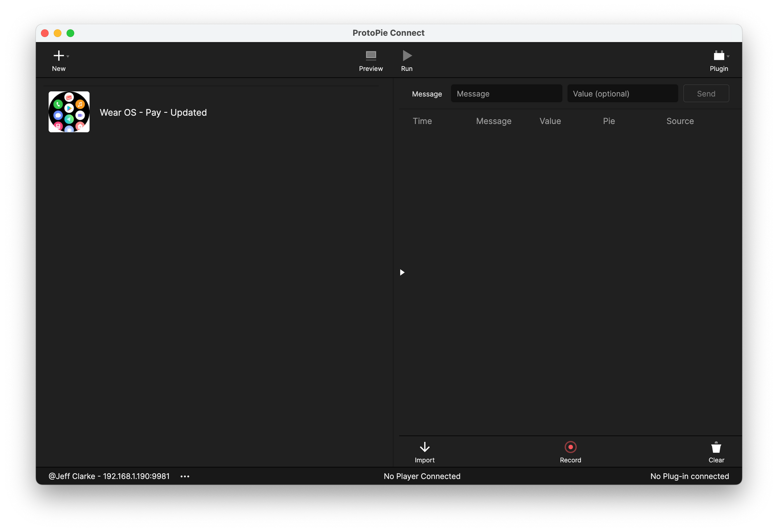Click the Time column header

(422, 121)
